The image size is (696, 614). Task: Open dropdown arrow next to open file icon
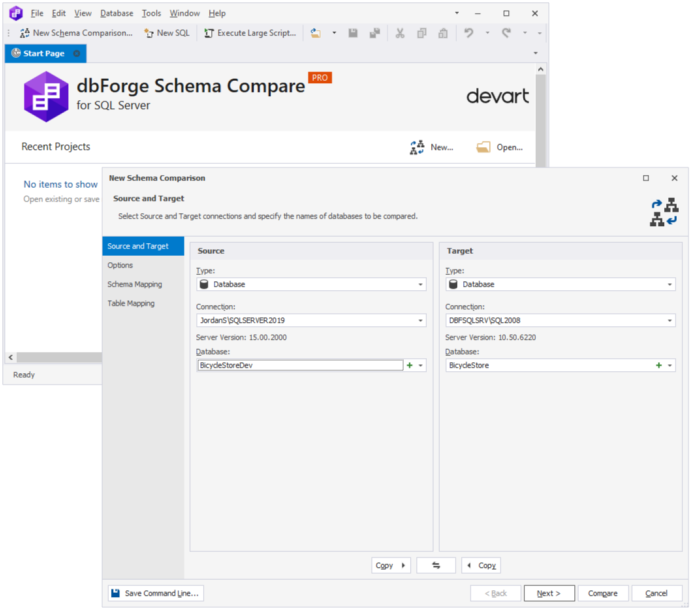click(x=334, y=33)
